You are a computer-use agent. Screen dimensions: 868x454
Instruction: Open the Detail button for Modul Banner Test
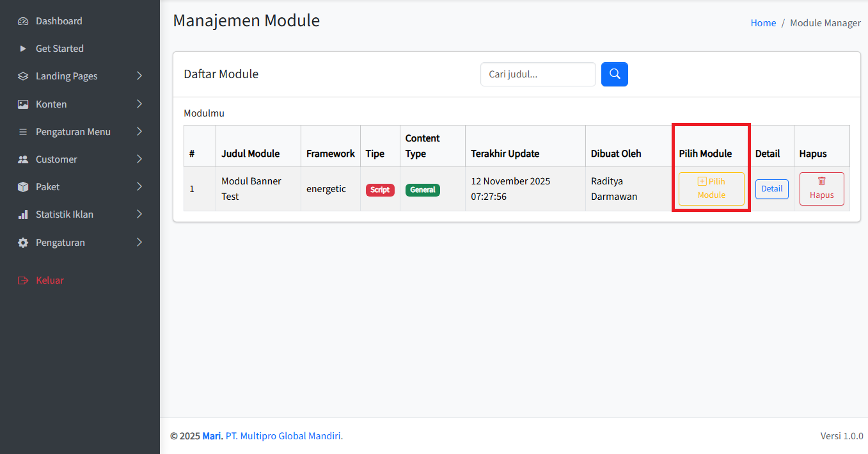tap(771, 189)
